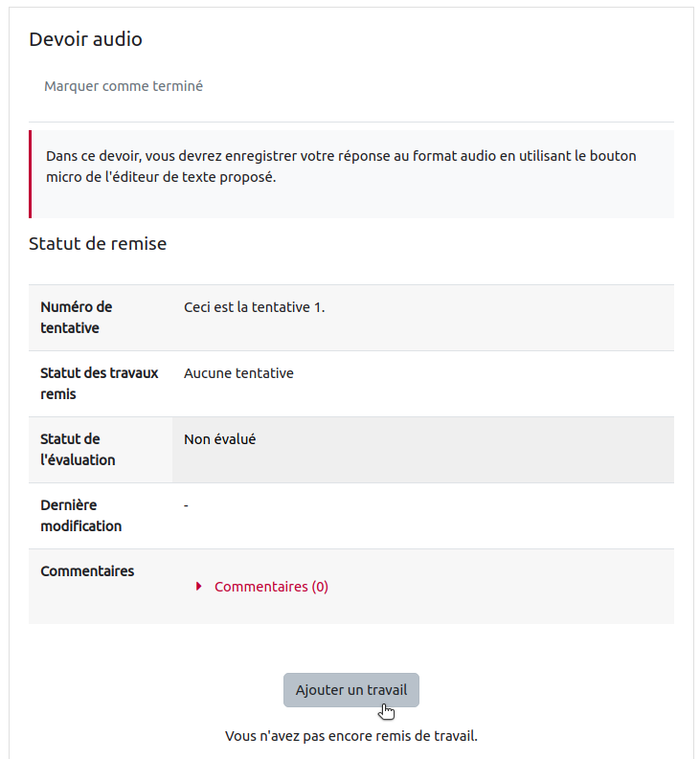Click the "Statut de remise" heading

pyautogui.click(x=98, y=244)
